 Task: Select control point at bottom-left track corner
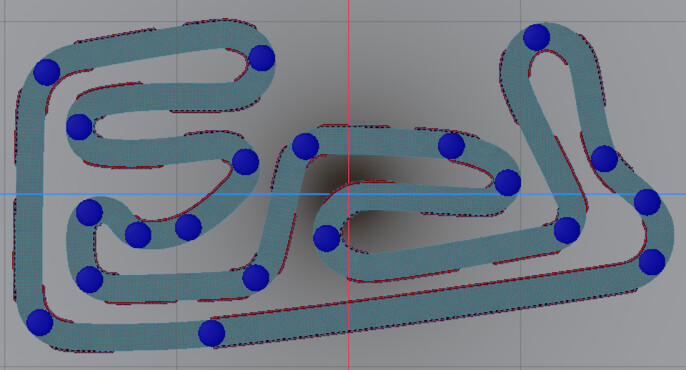40,322
